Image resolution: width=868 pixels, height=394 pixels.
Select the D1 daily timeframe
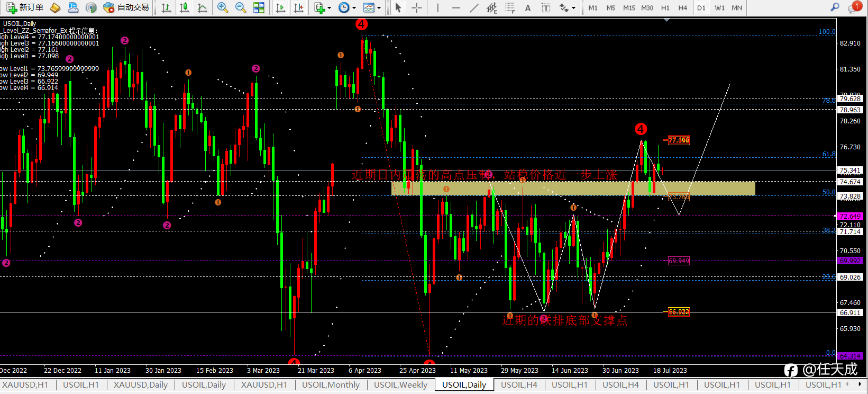(x=701, y=8)
